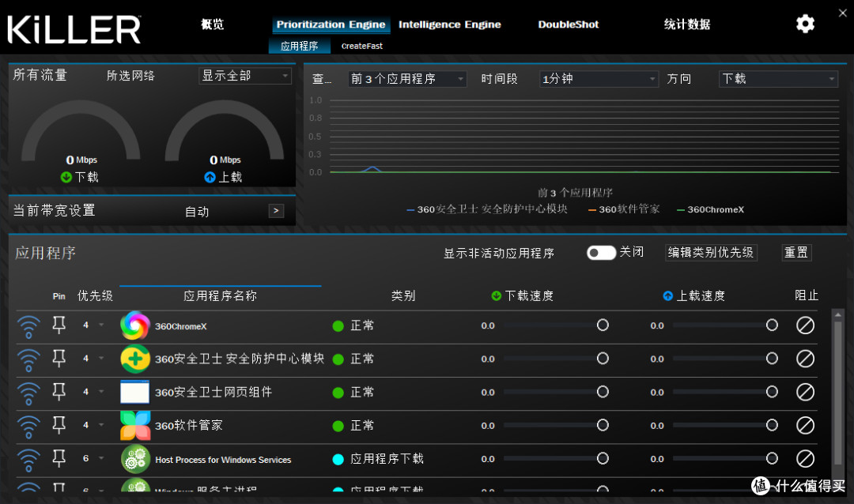Click the 360安全卫士 安全防护中心模块 app icon
The height and width of the screenshot is (504, 854).
tap(135, 359)
